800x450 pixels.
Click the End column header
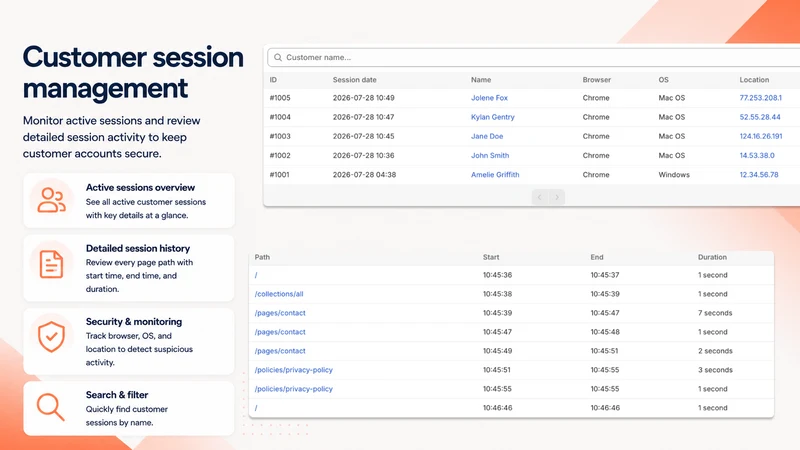point(597,257)
